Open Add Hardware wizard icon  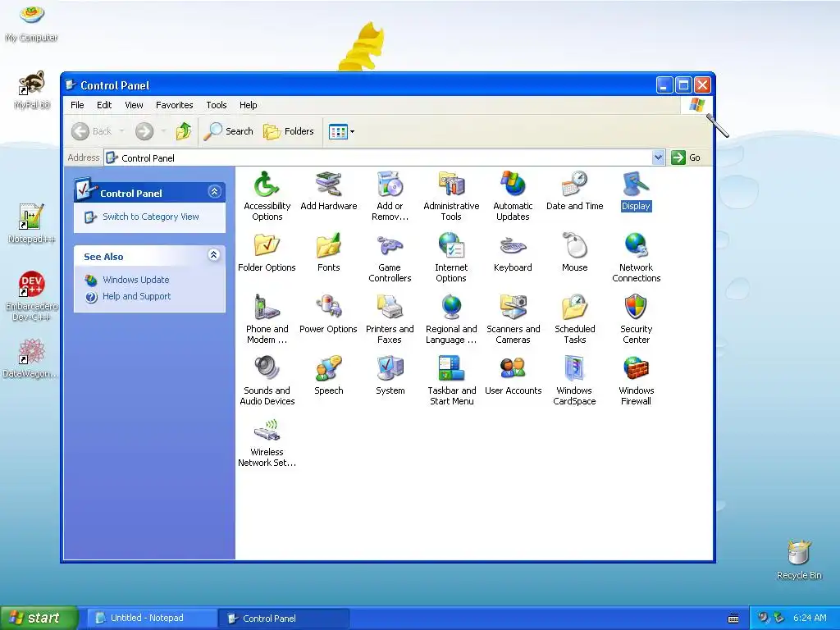pyautogui.click(x=328, y=185)
